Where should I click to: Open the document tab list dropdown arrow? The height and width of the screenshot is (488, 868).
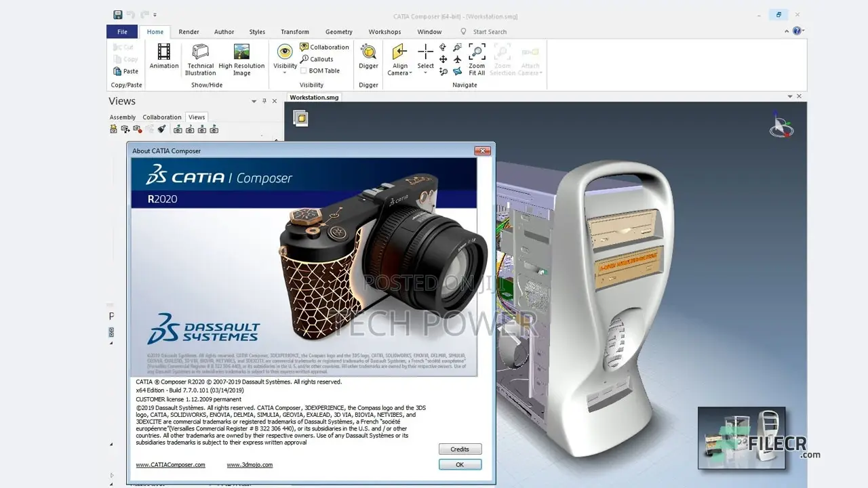pyautogui.click(x=789, y=96)
